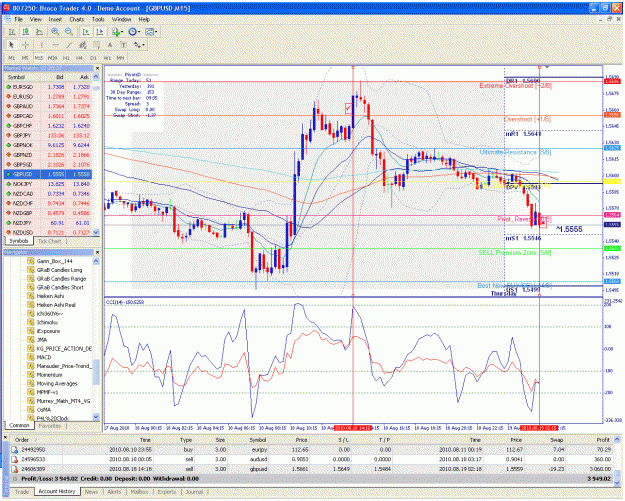The width and height of the screenshot is (625, 501).
Task: Switch to Tick Chart tab
Action: 49,241
